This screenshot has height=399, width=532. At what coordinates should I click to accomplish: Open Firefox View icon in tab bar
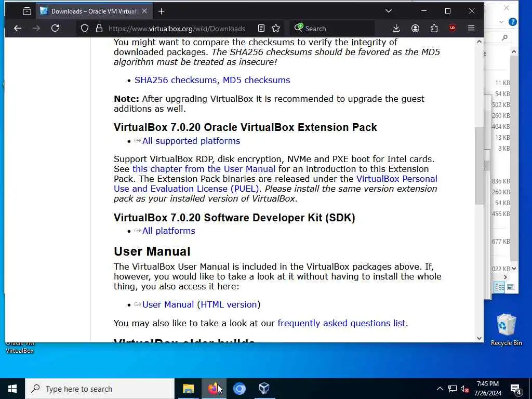click(x=27, y=11)
